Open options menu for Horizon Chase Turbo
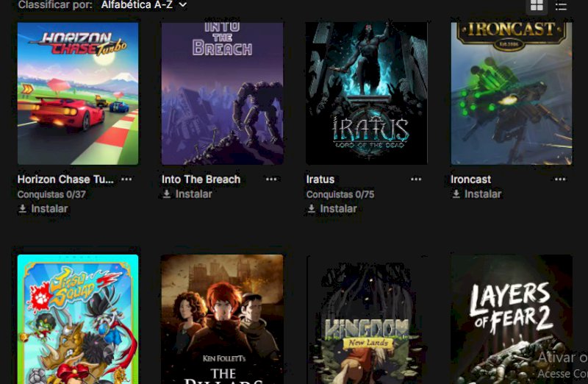 [126, 179]
